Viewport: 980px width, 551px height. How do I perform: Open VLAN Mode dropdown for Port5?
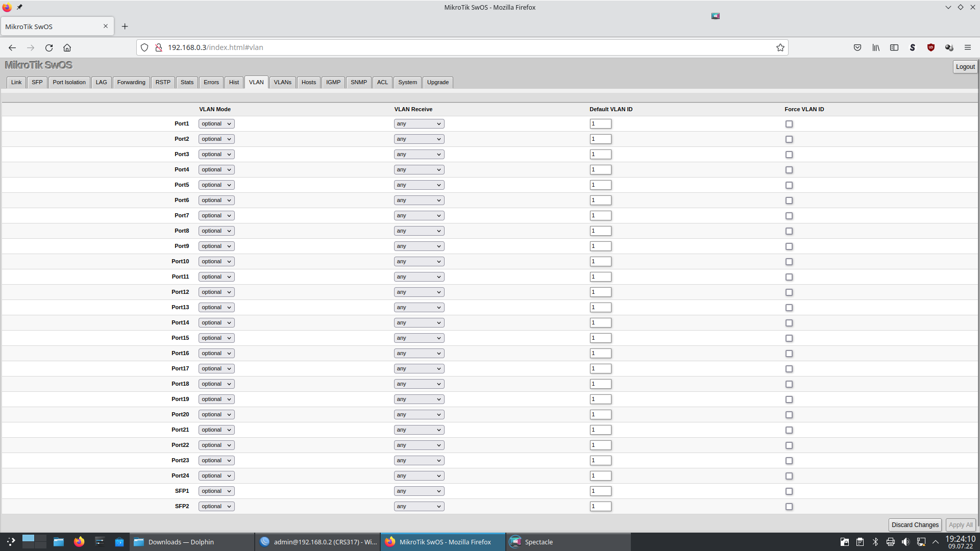pos(216,185)
